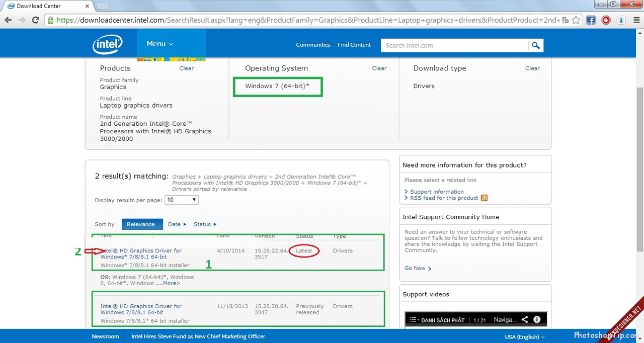Click the 1 / 21 video counter
This screenshot has width=644, height=343.
pos(478,320)
